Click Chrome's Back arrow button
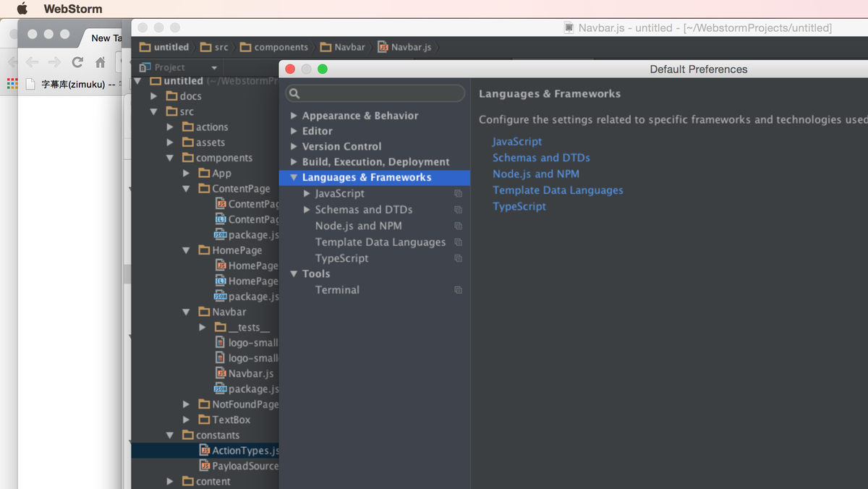The height and width of the screenshot is (489, 868). [32, 62]
